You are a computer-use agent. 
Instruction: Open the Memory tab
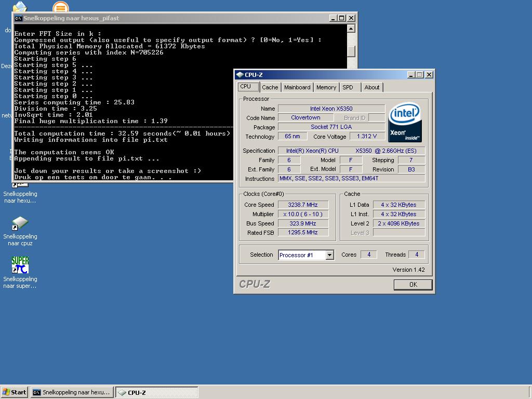[x=326, y=87]
